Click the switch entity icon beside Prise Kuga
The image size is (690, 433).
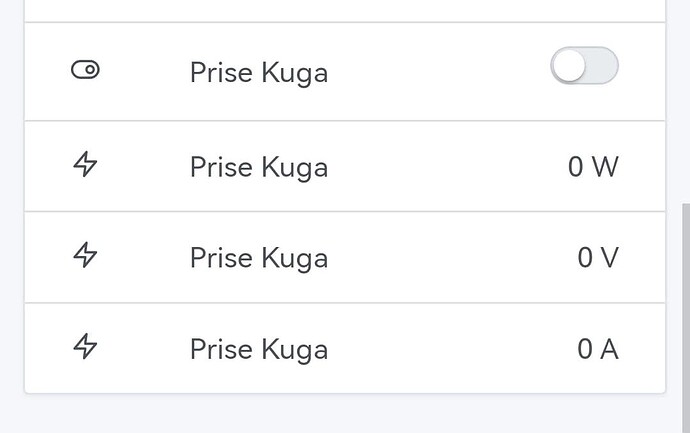(86, 71)
